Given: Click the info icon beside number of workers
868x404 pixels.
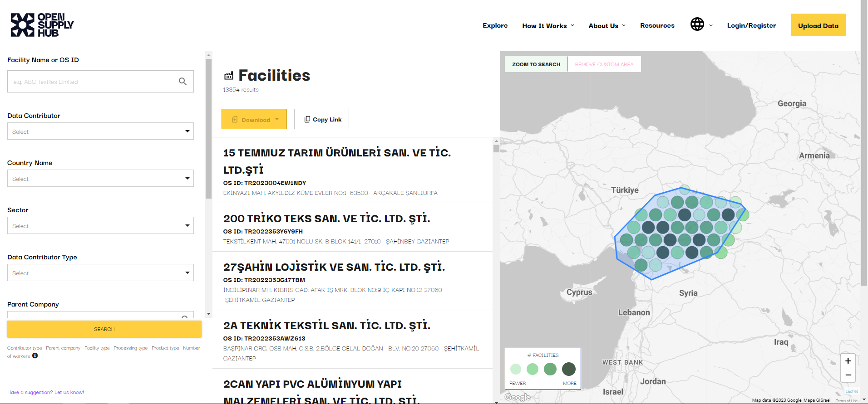Looking at the screenshot, I should [x=35, y=356].
